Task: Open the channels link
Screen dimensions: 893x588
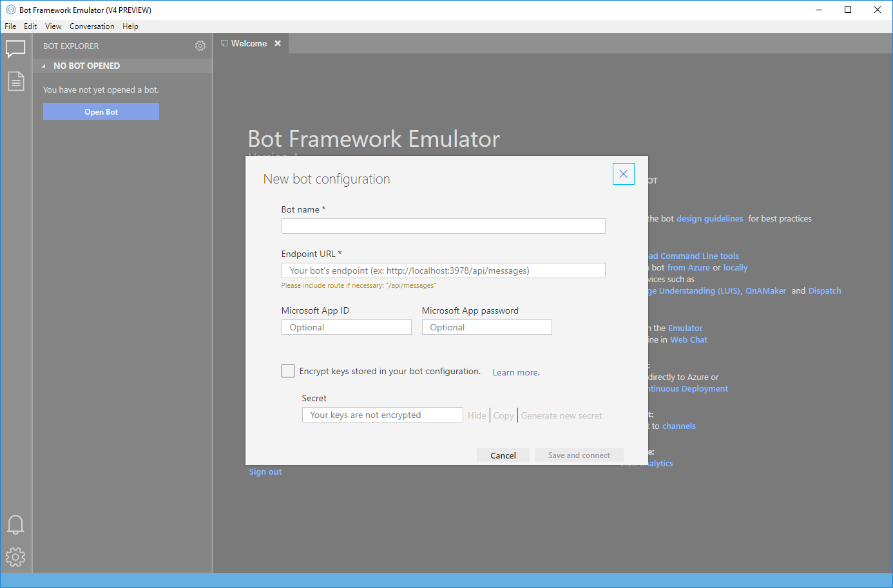Action: (679, 426)
